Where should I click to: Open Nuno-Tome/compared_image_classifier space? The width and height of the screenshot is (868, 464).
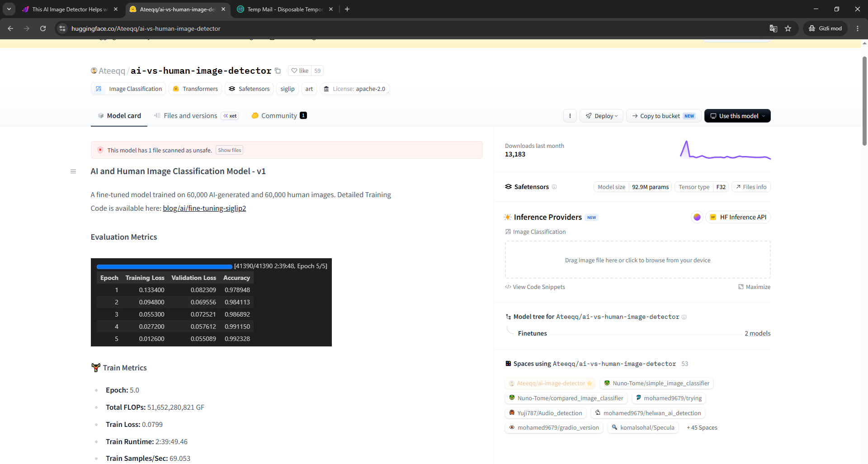coord(566,398)
